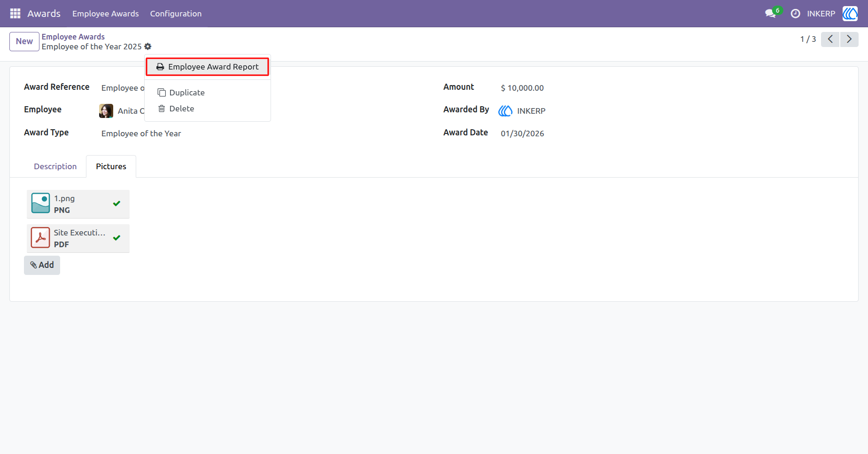Image resolution: width=868 pixels, height=454 pixels.
Task: Click the Delete trash icon
Action: tap(162, 109)
